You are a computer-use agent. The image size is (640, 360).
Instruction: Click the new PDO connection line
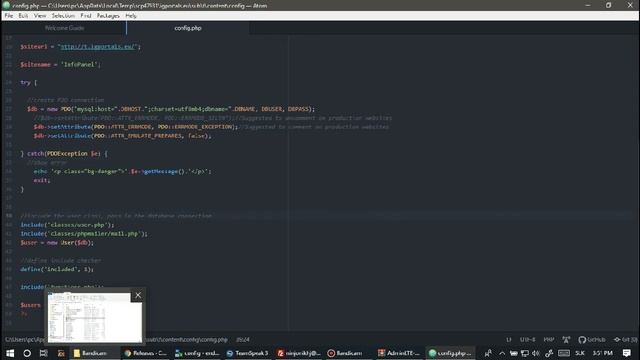(x=171, y=109)
